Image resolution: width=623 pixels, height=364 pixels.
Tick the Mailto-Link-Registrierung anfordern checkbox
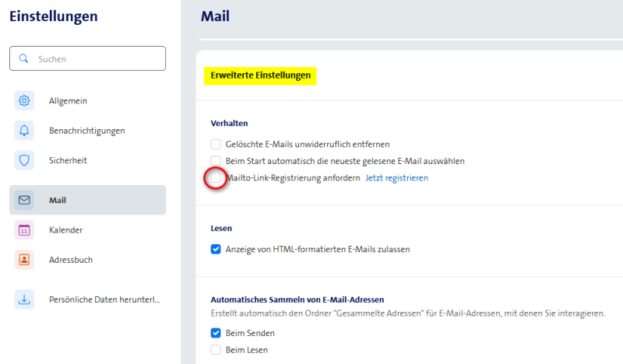coord(216,178)
